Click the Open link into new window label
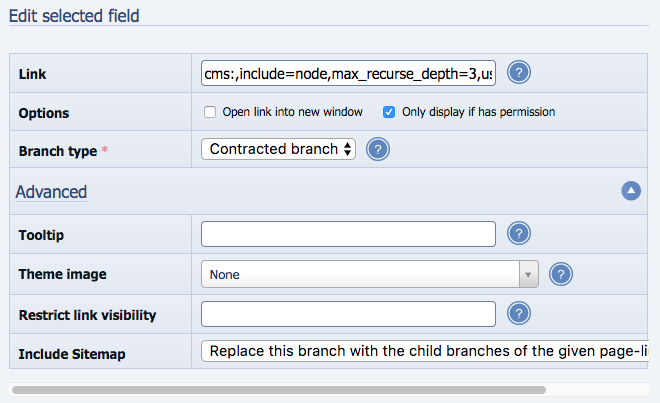This screenshot has width=660, height=403. coord(292,112)
